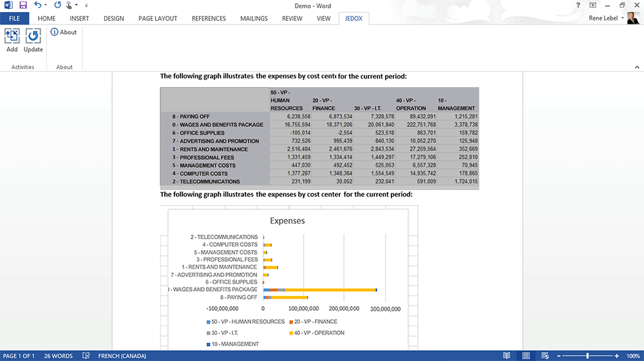
Task: Click the Save icon in quick access toolbar
Action: [23, 5]
